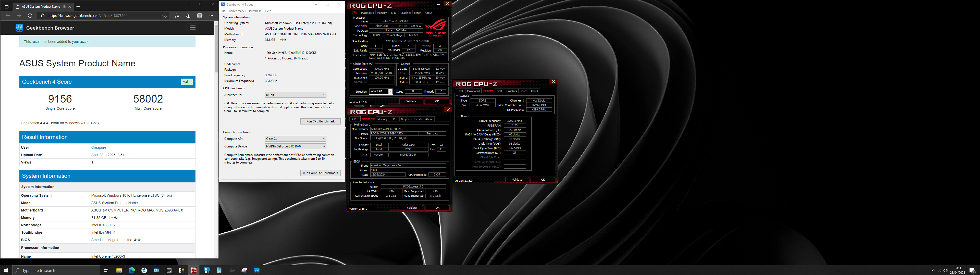980x275 pixels.
Task: Open About tab in the Memory CPU-Z window
Action: [534, 91]
